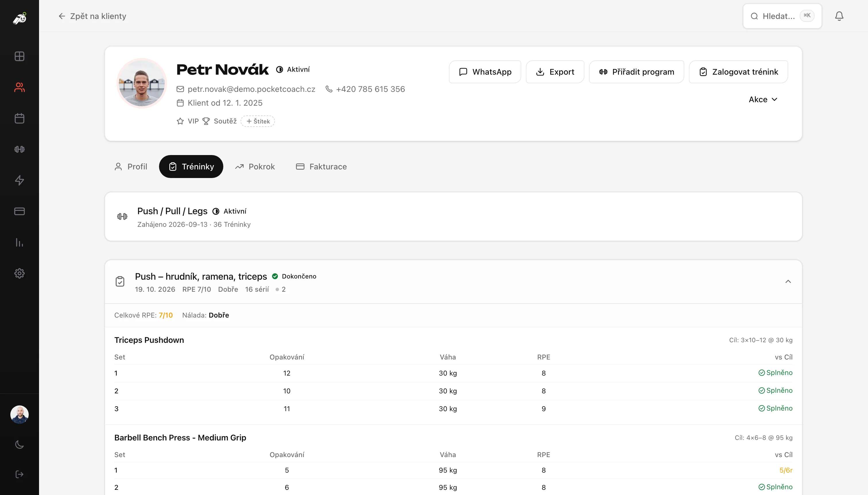The height and width of the screenshot is (495, 868).
Task: Open the dumbbell programs icon in sidebar
Action: pos(19,149)
